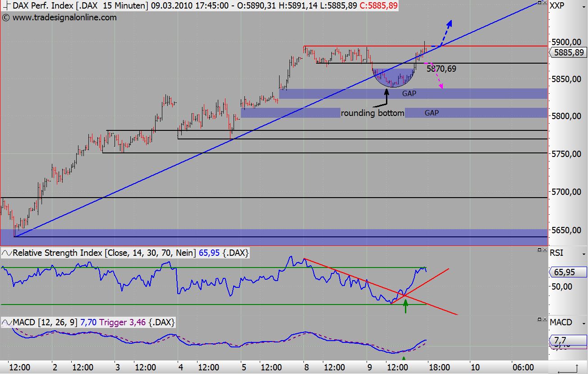Select the 'rounding bottom' text annotation
588x374 pixels.
372,113
